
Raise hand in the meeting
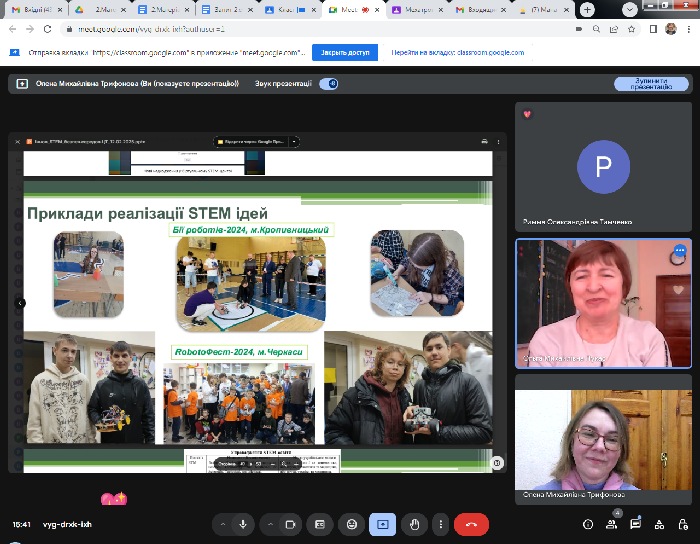click(413, 524)
